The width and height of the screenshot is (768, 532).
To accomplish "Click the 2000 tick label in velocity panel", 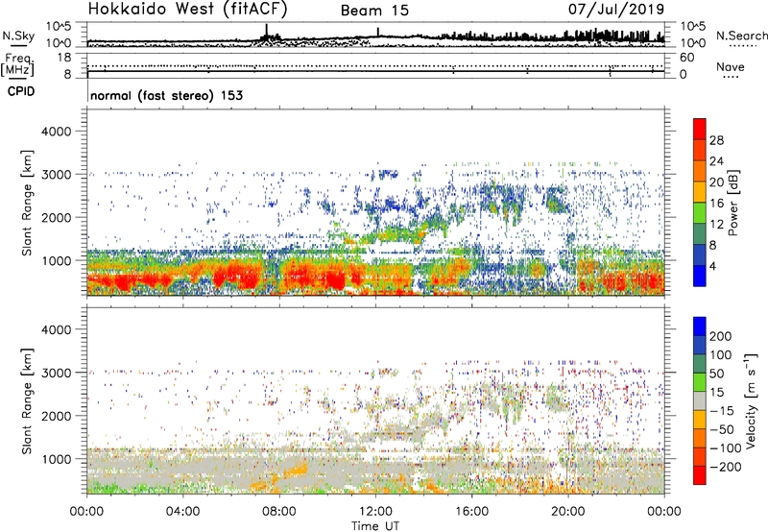I will coord(57,416).
